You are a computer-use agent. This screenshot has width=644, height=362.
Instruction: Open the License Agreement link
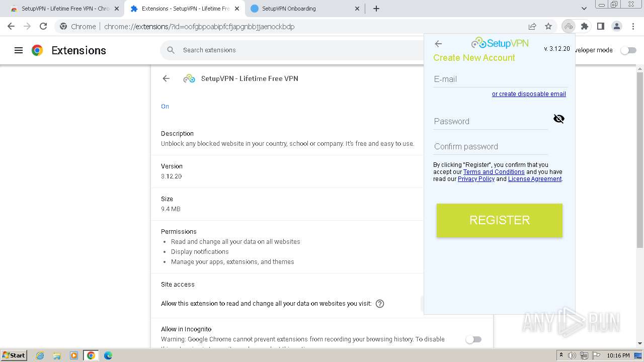(x=535, y=179)
